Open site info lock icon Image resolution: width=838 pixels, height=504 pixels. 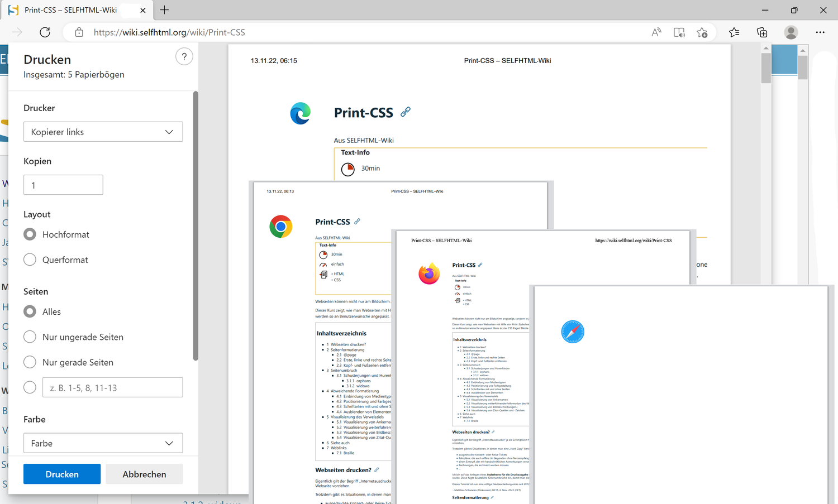[79, 32]
